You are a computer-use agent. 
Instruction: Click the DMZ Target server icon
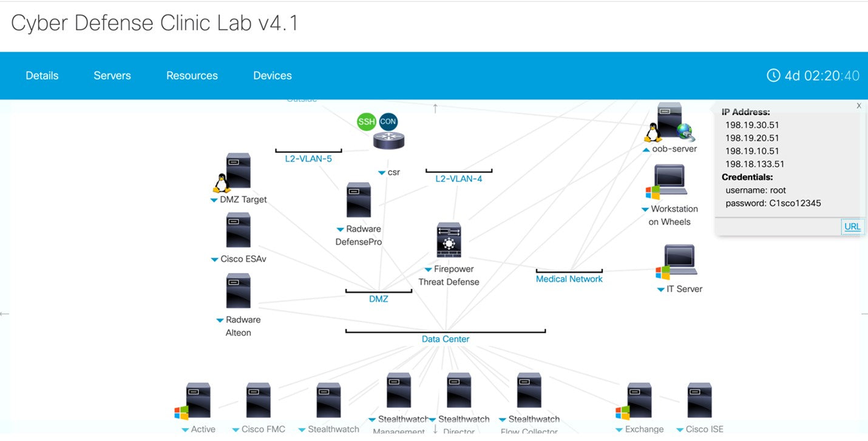click(x=238, y=171)
